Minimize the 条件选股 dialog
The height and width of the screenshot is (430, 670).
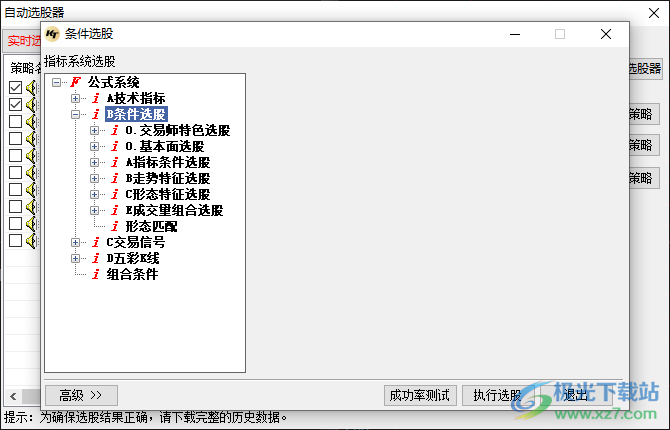pos(515,34)
